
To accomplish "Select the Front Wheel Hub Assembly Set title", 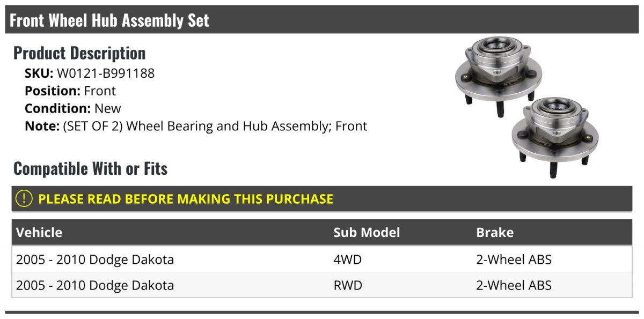I will tap(109, 20).
